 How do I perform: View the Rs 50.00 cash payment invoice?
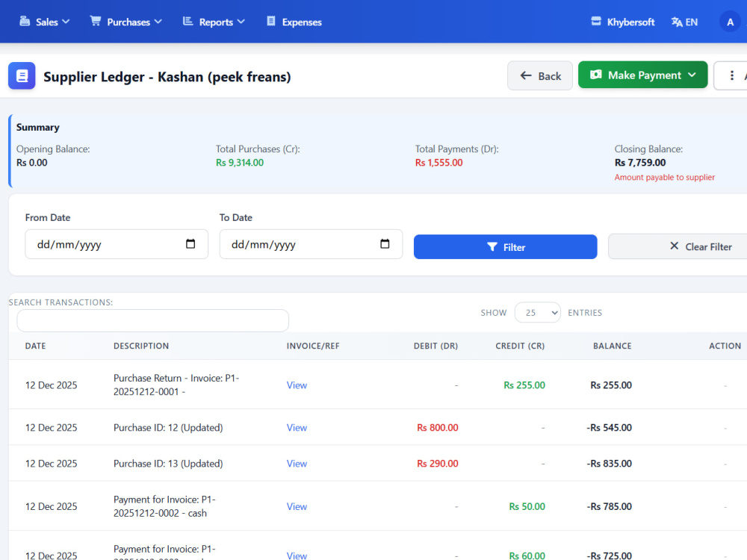click(x=297, y=507)
